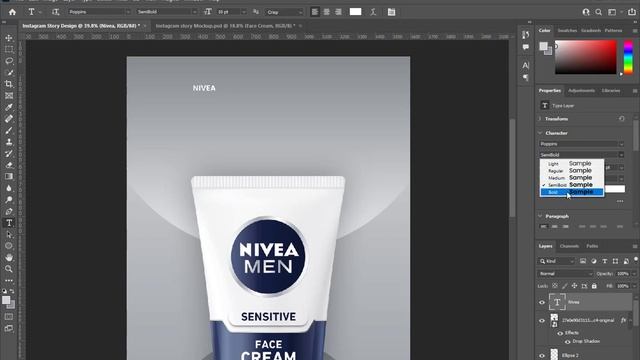This screenshot has height=360, width=640.
Task: Collapse the Character section
Action: pos(540,133)
